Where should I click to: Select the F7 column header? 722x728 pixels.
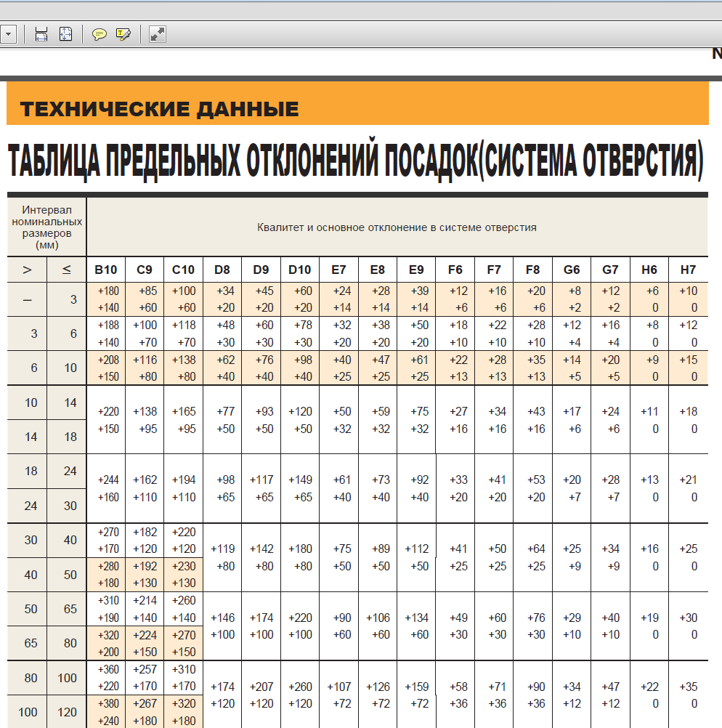pyautogui.click(x=494, y=270)
